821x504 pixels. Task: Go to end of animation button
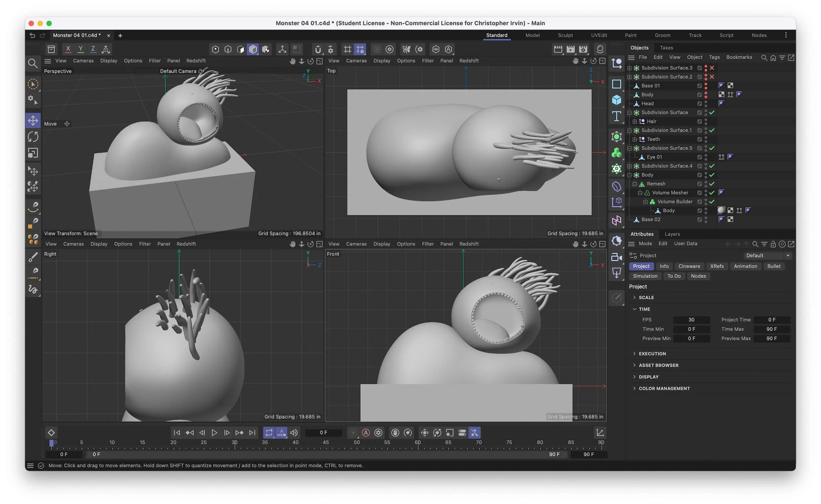click(x=252, y=432)
